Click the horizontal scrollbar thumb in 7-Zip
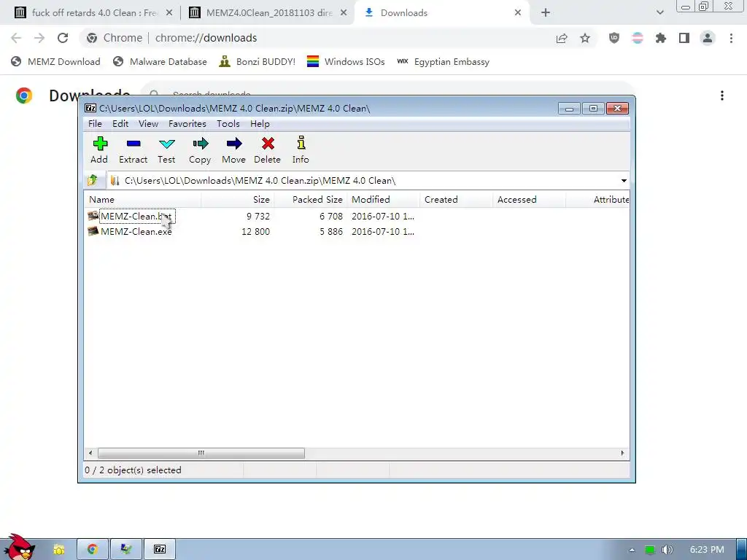747x560 pixels. 201,453
